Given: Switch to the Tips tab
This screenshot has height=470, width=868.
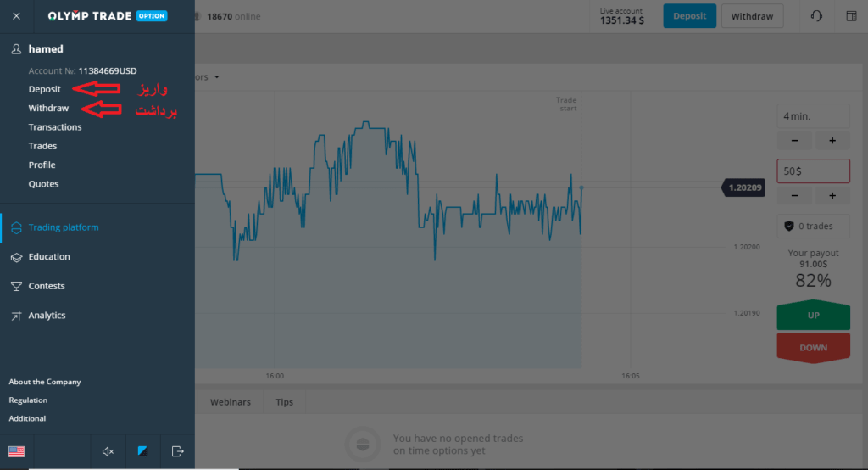Looking at the screenshot, I should pyautogui.click(x=285, y=402).
